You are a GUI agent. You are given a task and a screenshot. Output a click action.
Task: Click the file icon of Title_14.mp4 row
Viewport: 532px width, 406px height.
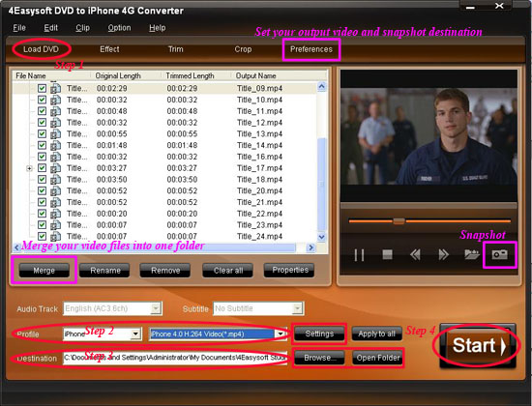[x=56, y=145]
